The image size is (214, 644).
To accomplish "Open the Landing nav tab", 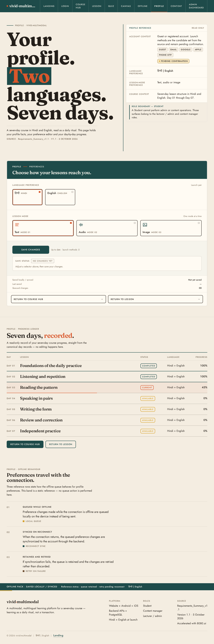I will 49,6.
